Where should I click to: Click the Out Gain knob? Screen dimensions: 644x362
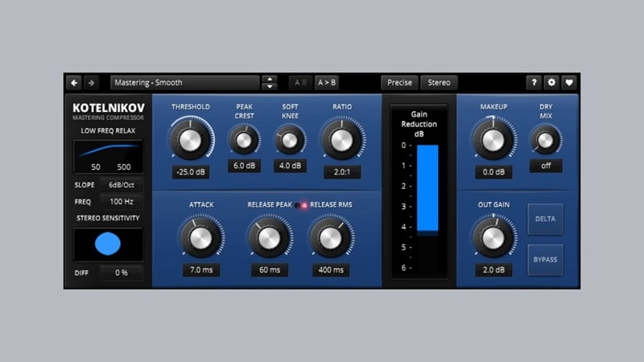coord(493,238)
